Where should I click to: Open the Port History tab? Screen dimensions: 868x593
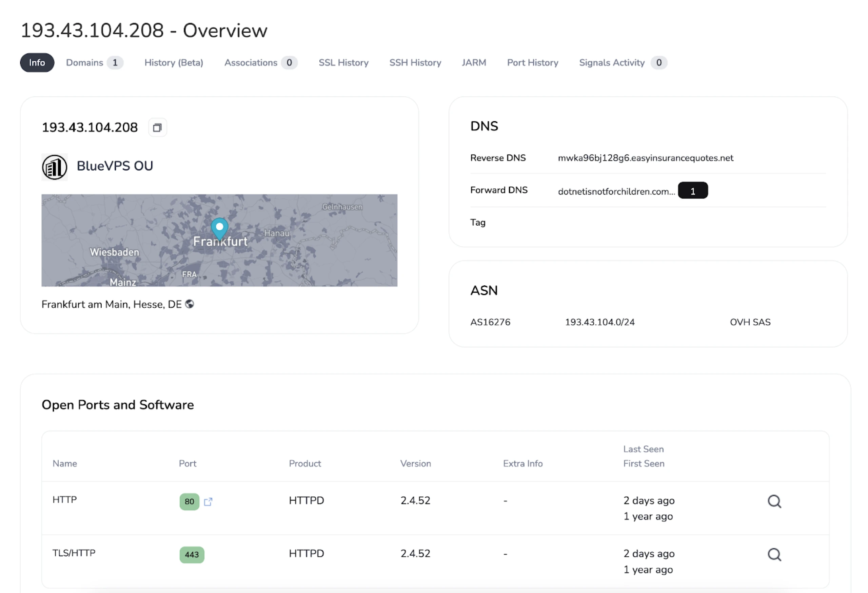tap(533, 62)
